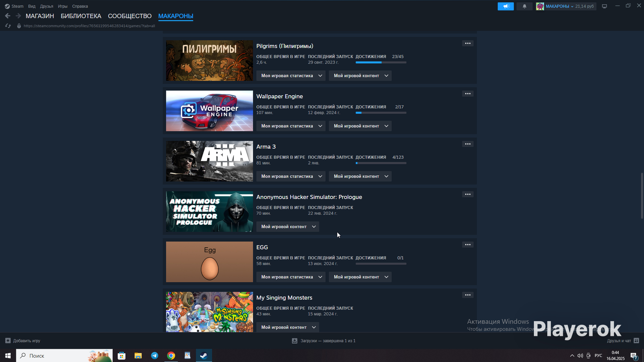Screen dimensions: 644x362
Task: Go back with the left arrow
Action: point(8,16)
